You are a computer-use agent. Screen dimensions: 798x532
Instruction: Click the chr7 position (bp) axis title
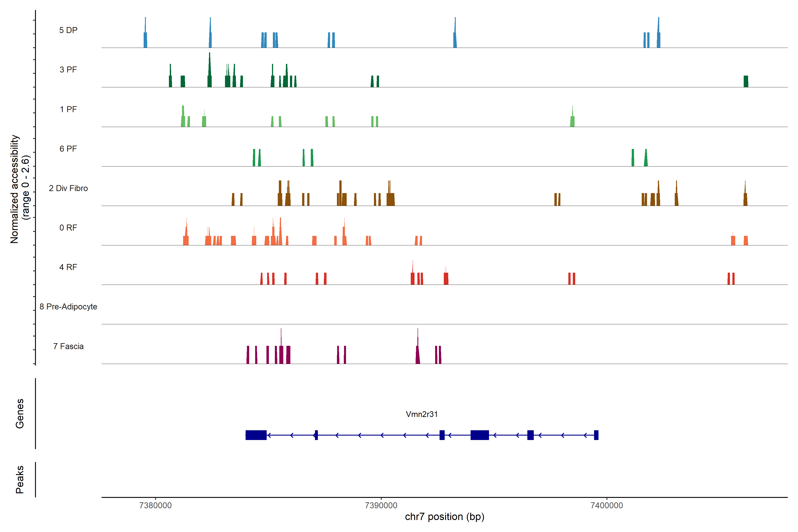444,517
